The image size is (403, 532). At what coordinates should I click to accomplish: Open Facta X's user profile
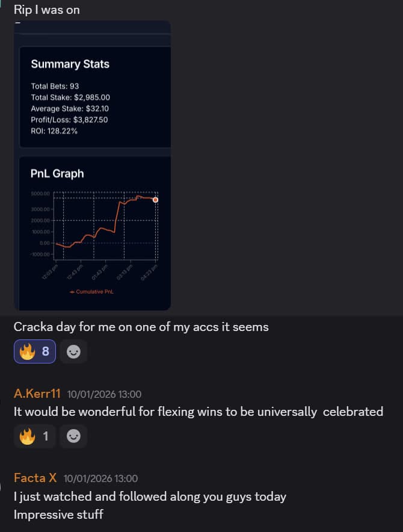point(35,478)
